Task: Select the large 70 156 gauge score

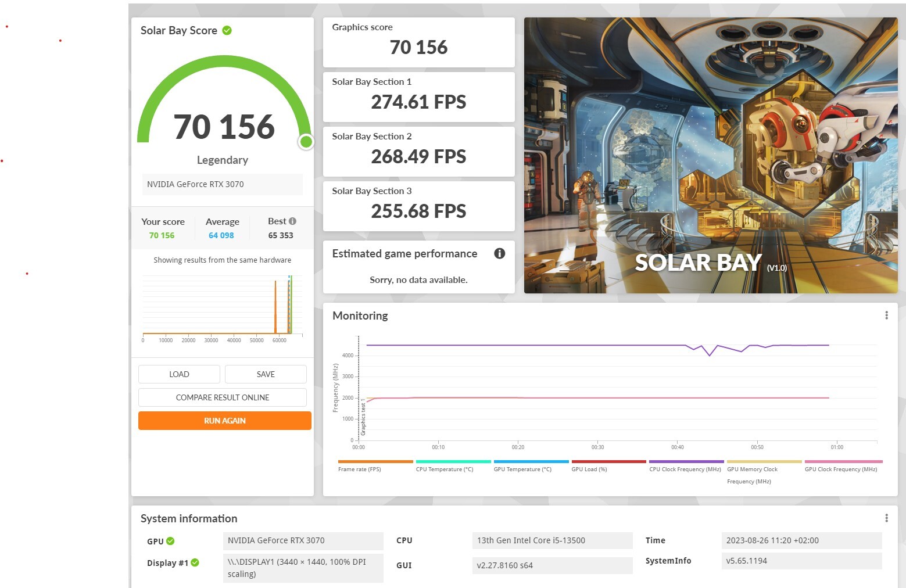Action: point(224,127)
